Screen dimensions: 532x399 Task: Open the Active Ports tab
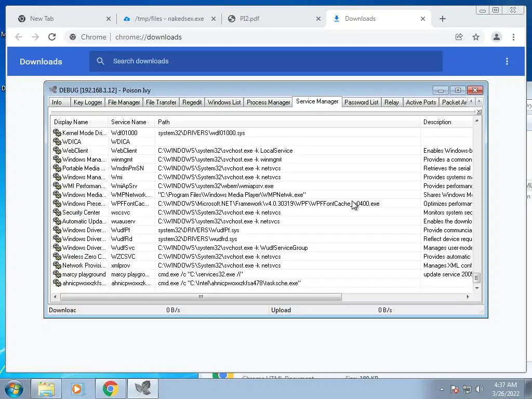click(421, 102)
